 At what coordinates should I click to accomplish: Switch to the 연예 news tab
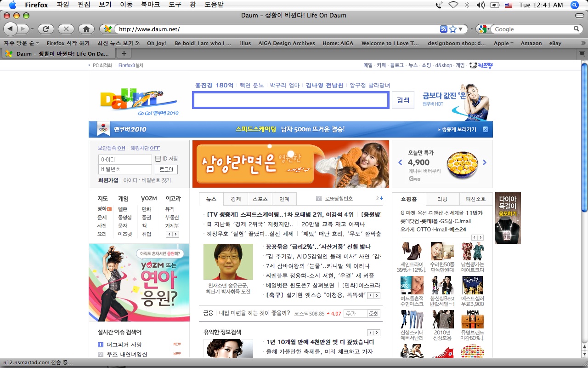point(284,199)
